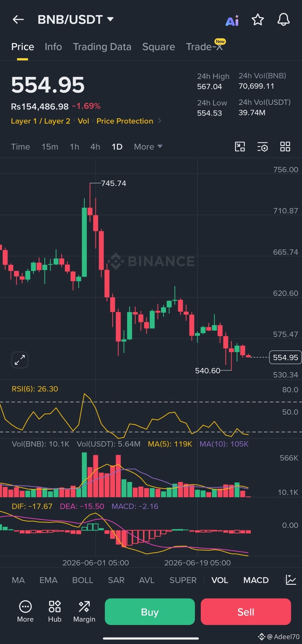This screenshot has width=302, height=644.
Task: Tap the 24h Vol(USDT) value 39.74M
Action: tap(252, 112)
